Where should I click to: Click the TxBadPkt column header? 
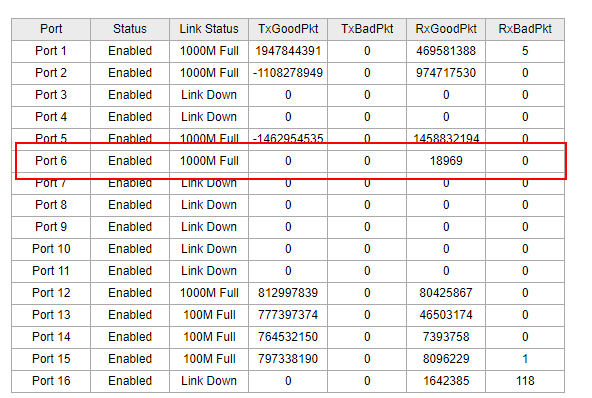coord(367,29)
